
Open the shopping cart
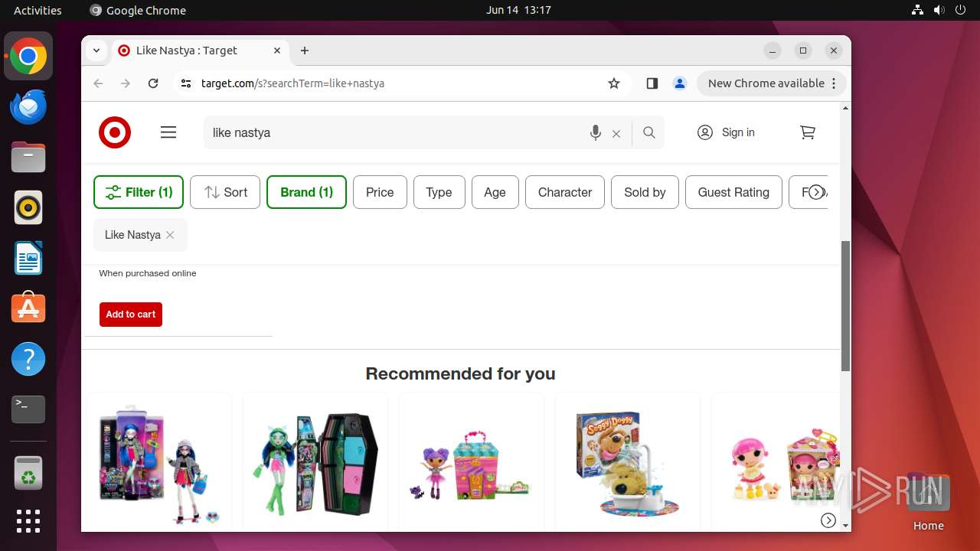808,132
